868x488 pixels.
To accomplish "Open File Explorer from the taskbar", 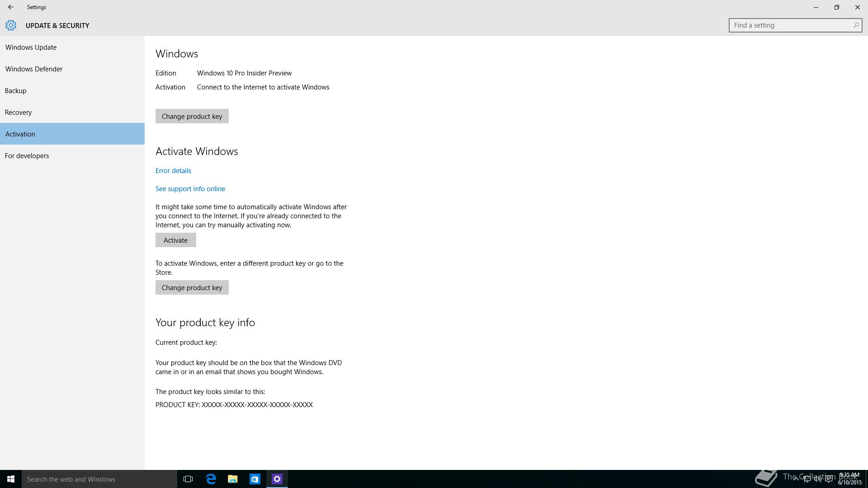I will point(233,479).
